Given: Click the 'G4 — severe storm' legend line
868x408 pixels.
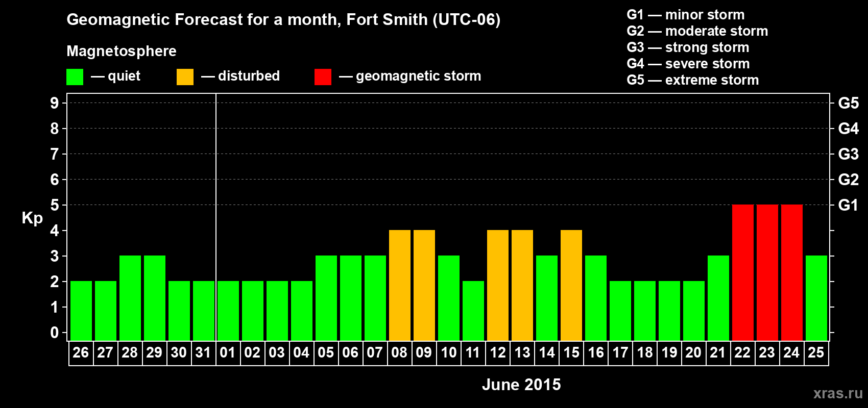Looking at the screenshot, I should coord(688,64).
